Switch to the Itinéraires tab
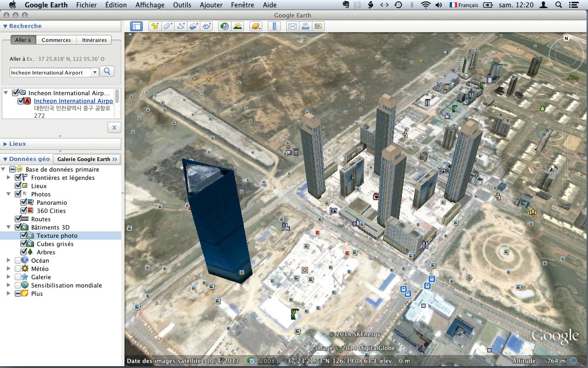 tap(94, 40)
